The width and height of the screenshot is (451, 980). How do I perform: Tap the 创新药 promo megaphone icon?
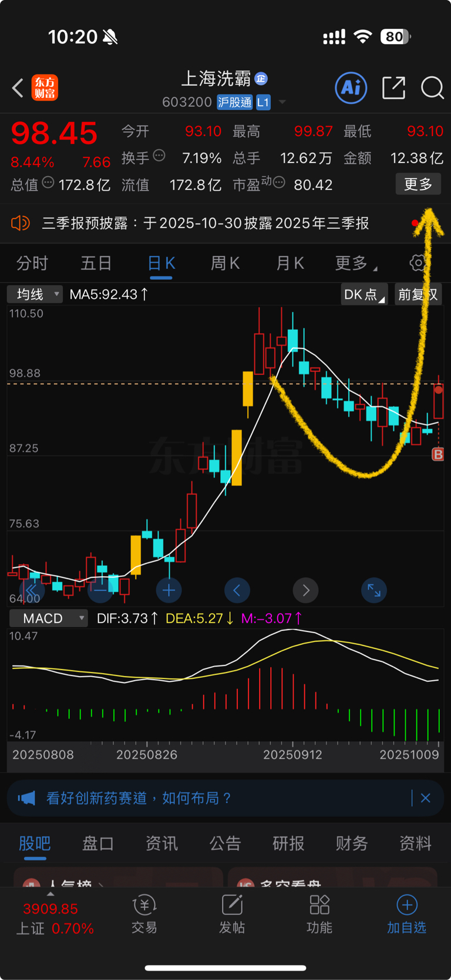[27, 798]
